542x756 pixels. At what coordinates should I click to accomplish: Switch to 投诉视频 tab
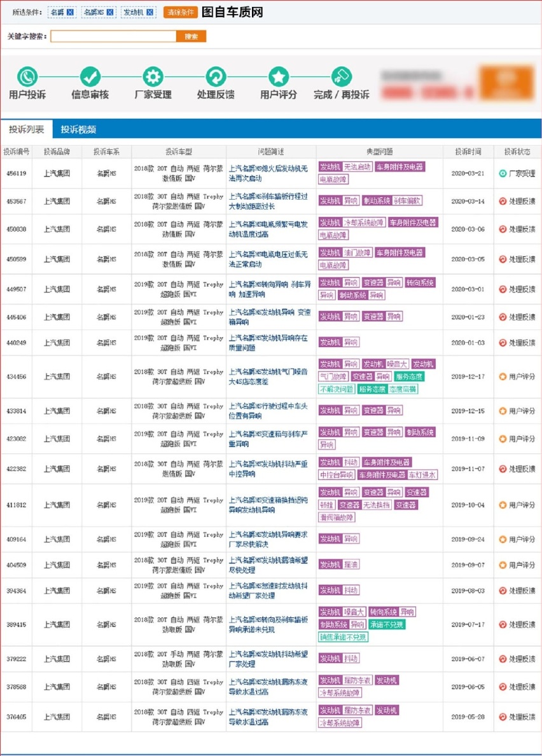pos(78,129)
